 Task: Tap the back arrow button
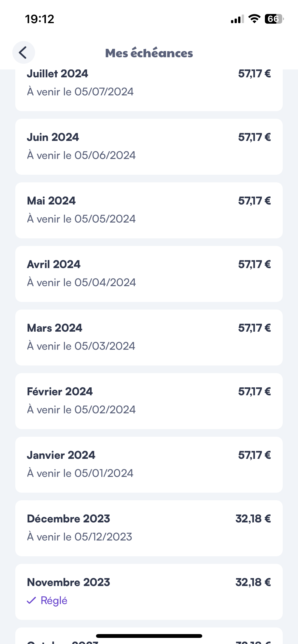point(23,53)
